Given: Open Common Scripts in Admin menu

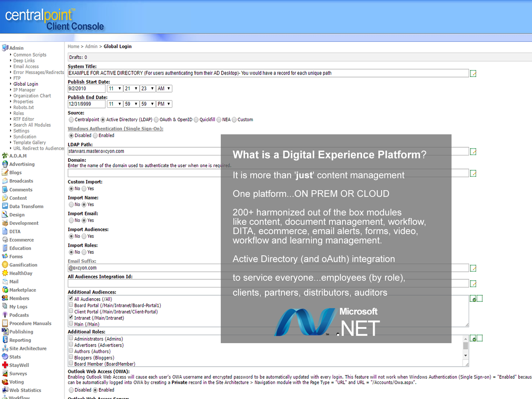Looking at the screenshot, I should click(x=30, y=55).
